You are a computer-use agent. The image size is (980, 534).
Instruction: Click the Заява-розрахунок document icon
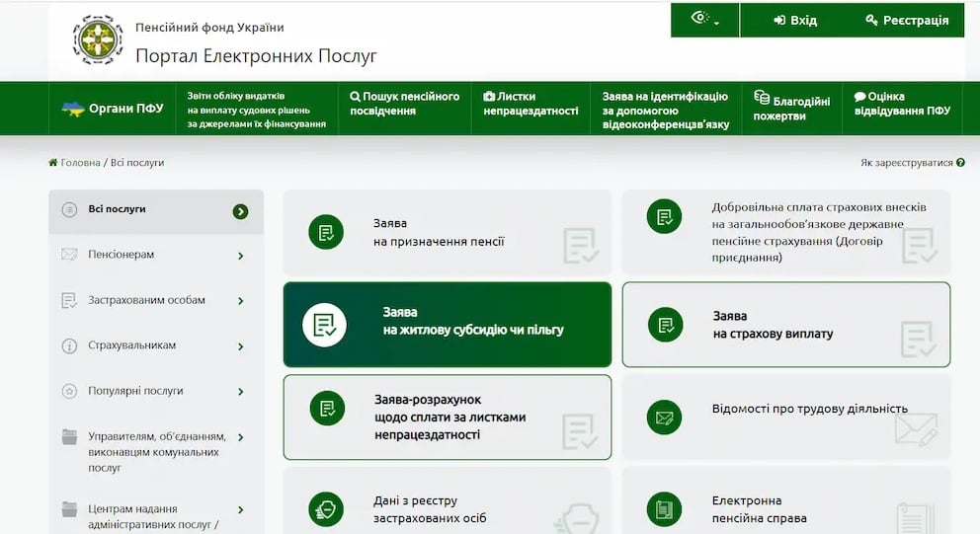[326, 408]
